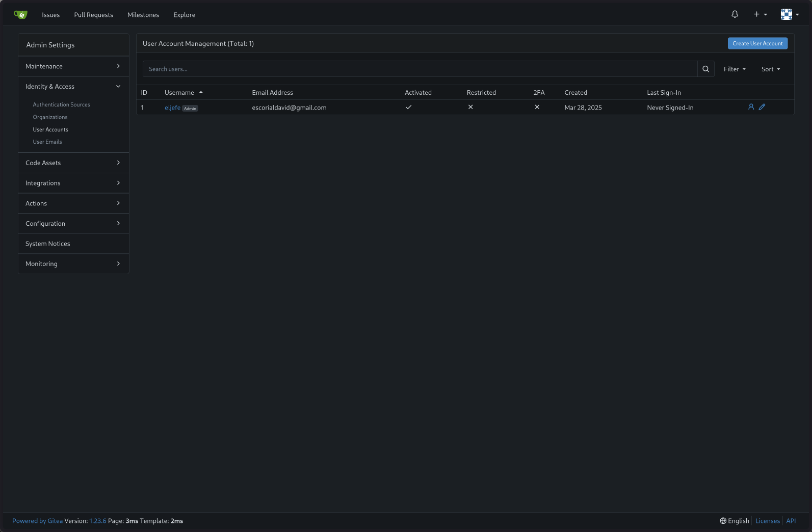The image size is (812, 532).
Task: Go to Authentication Sources
Action: (x=61, y=104)
